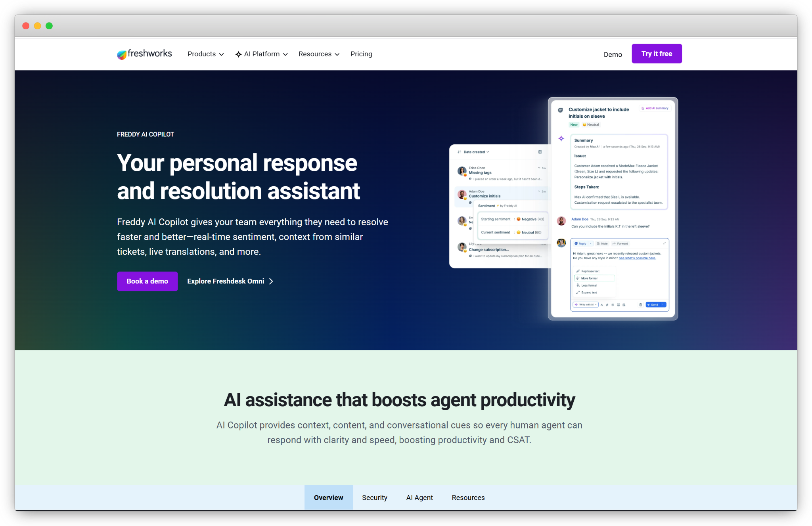Click the Book a demo button
This screenshot has width=812, height=526.
[x=147, y=281]
